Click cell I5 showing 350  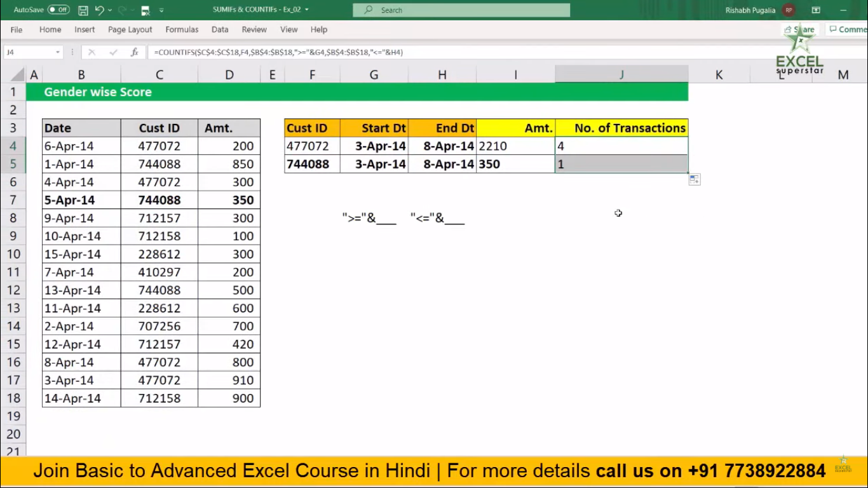coord(516,164)
